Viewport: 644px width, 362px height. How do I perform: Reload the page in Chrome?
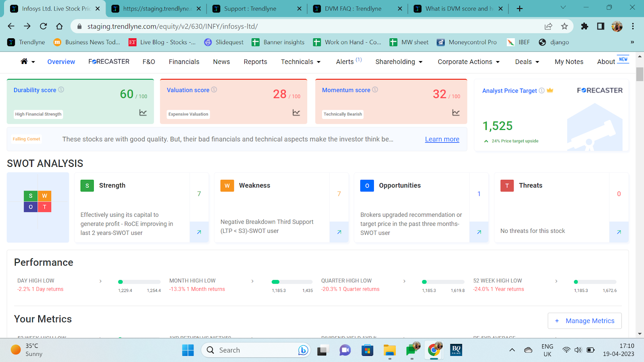(x=43, y=26)
